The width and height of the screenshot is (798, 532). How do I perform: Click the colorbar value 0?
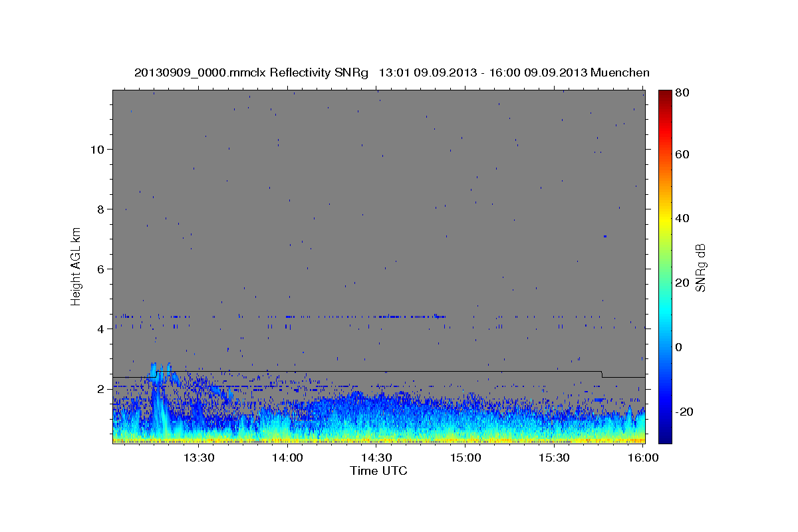click(x=679, y=347)
